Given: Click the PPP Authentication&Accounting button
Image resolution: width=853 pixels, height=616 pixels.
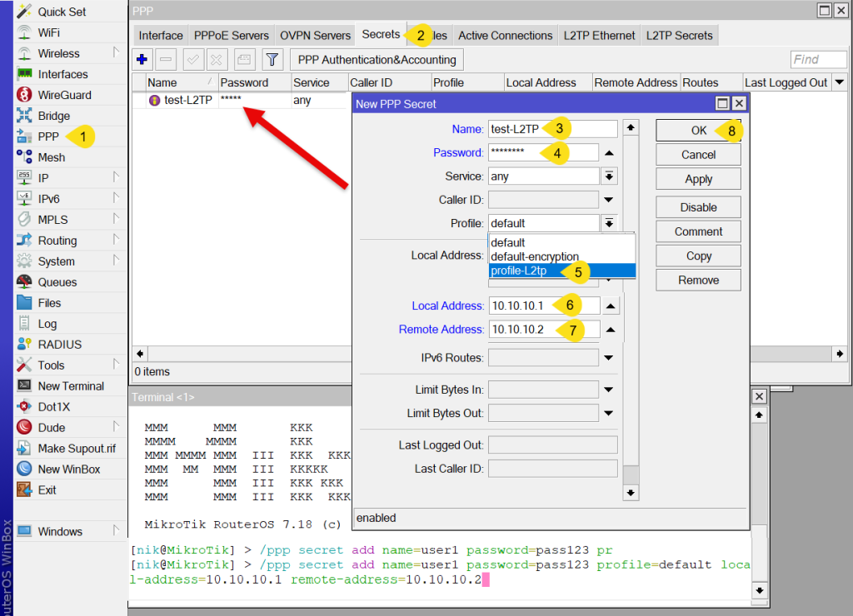Looking at the screenshot, I should coord(377,60).
